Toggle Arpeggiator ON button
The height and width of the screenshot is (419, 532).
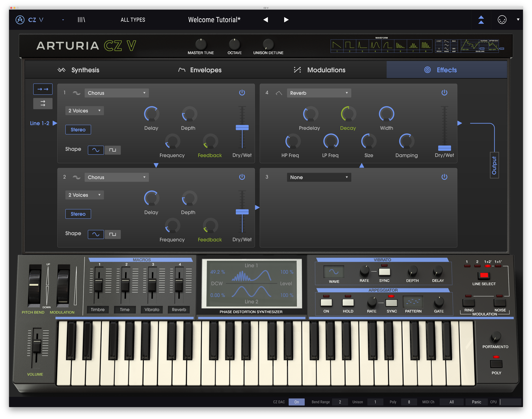326,302
